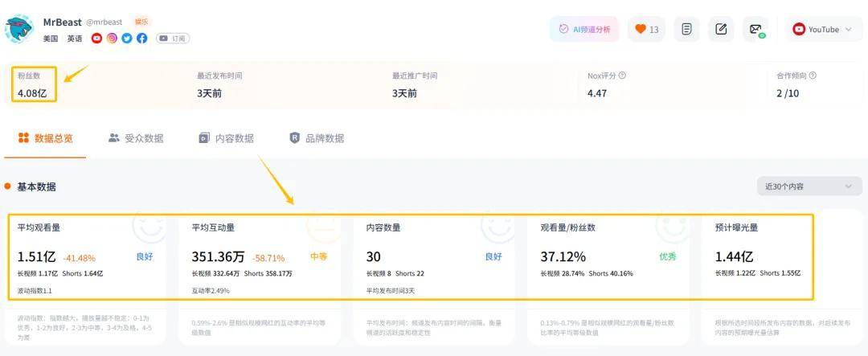Switch to the 受众数据 tab
The width and height of the screenshot is (868, 356).
click(136, 138)
